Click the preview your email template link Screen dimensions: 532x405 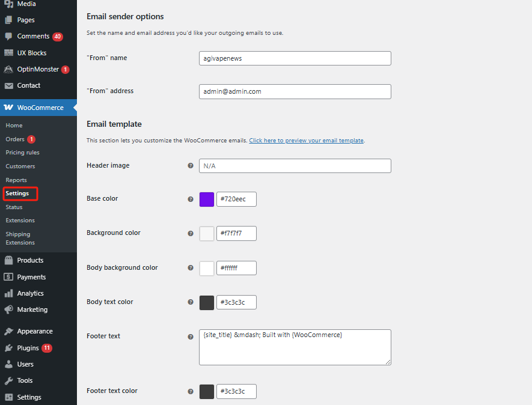coord(306,141)
